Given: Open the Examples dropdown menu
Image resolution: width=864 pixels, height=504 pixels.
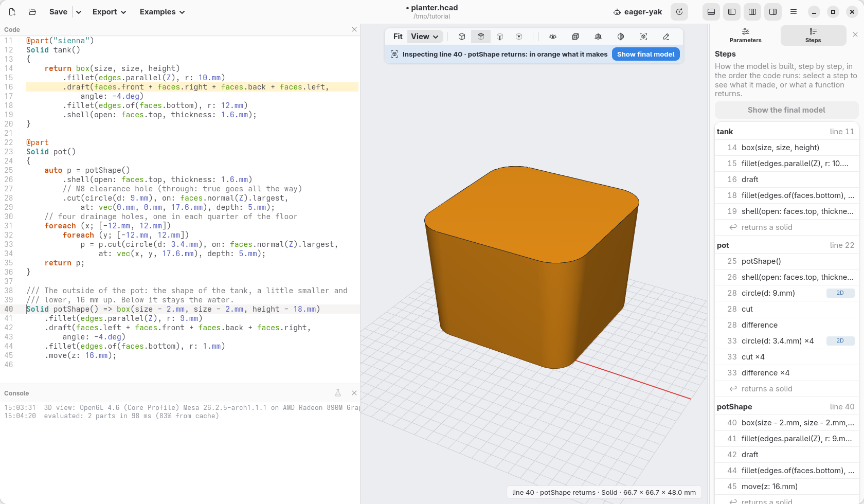Looking at the screenshot, I should pyautogui.click(x=163, y=12).
